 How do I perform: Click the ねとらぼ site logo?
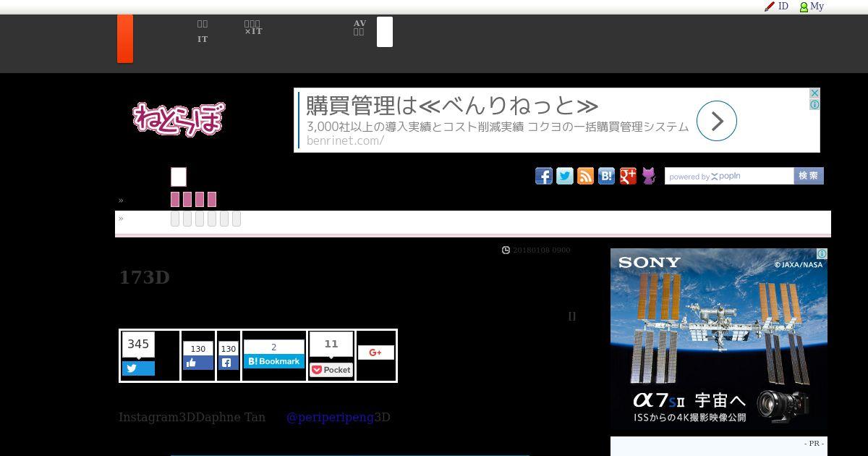pos(179,119)
